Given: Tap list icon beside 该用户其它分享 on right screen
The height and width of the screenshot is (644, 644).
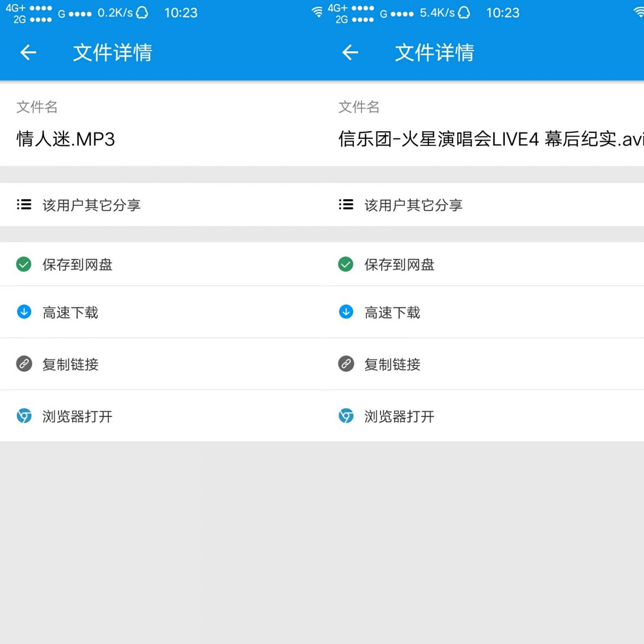Looking at the screenshot, I should [346, 205].
